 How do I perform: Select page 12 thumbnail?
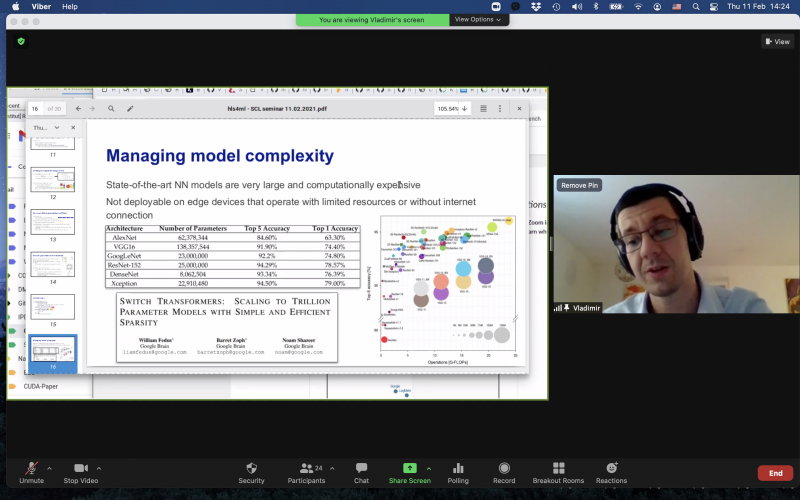(x=53, y=179)
